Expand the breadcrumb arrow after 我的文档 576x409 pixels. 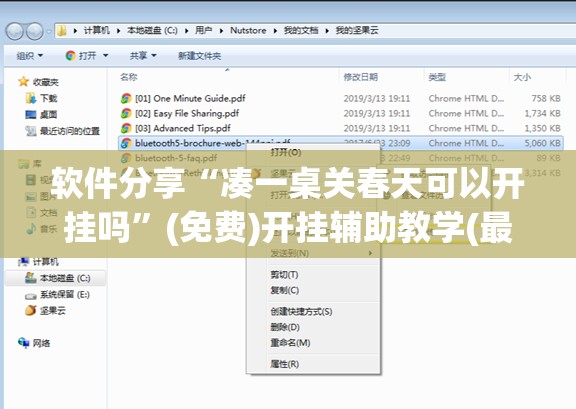tap(327, 31)
